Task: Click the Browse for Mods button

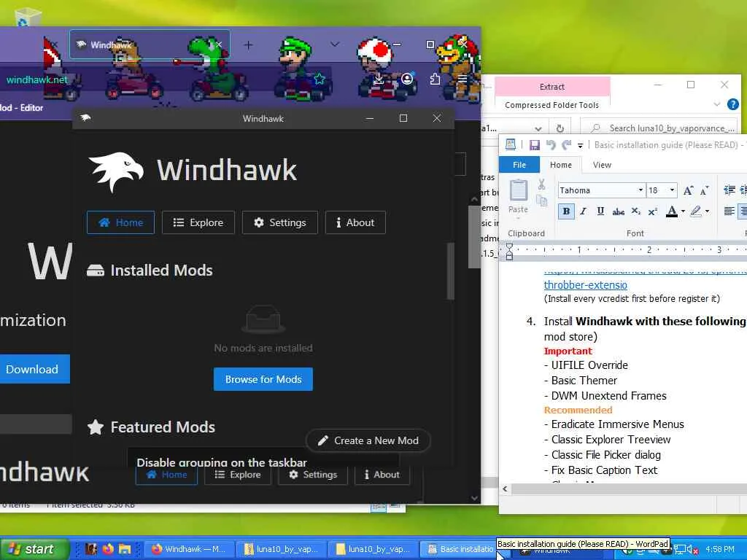Action: click(263, 379)
